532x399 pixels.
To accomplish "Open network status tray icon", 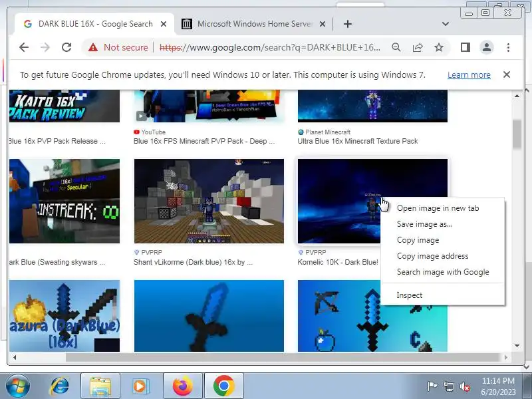I will tap(448, 386).
